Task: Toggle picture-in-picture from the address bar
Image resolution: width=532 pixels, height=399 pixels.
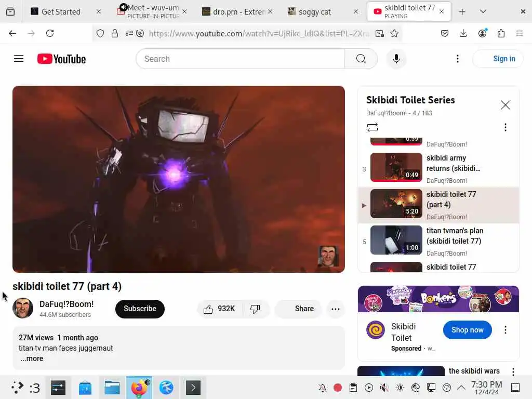Action: click(x=380, y=33)
